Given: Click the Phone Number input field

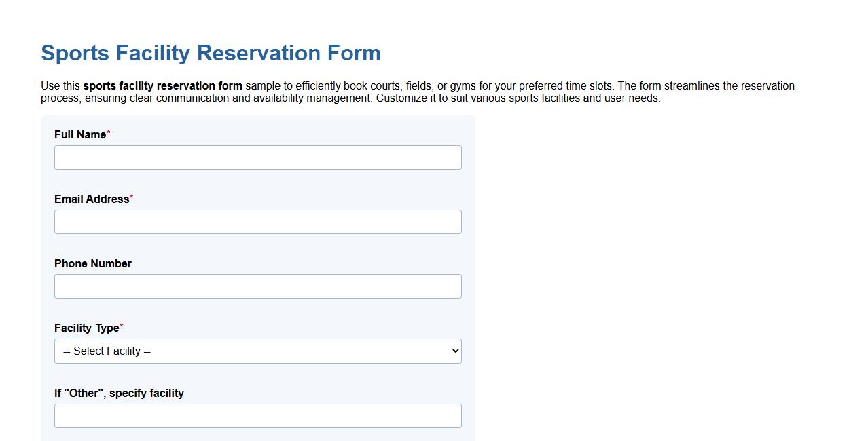Looking at the screenshot, I should coord(258,286).
